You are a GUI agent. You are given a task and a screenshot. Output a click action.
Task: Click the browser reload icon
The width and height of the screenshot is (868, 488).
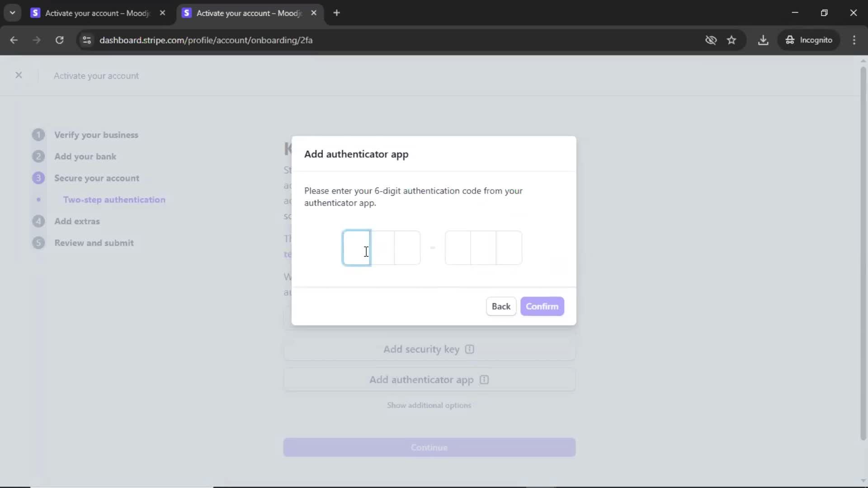(59, 40)
